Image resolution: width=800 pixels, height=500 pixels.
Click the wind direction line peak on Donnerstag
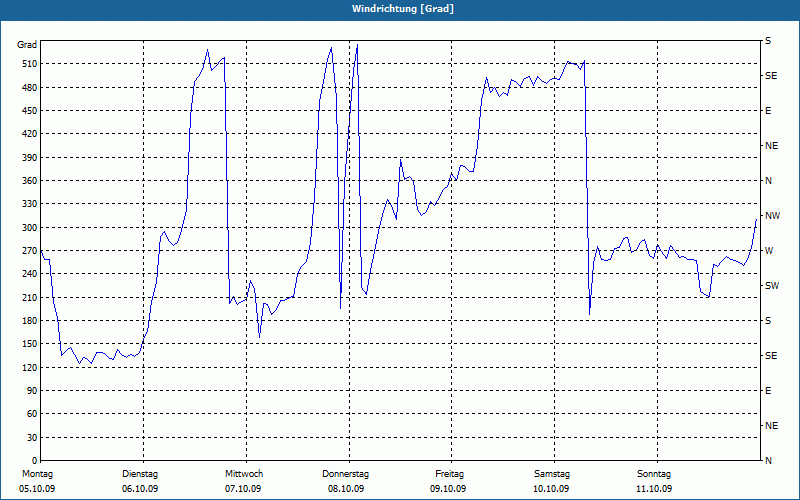tap(357, 45)
